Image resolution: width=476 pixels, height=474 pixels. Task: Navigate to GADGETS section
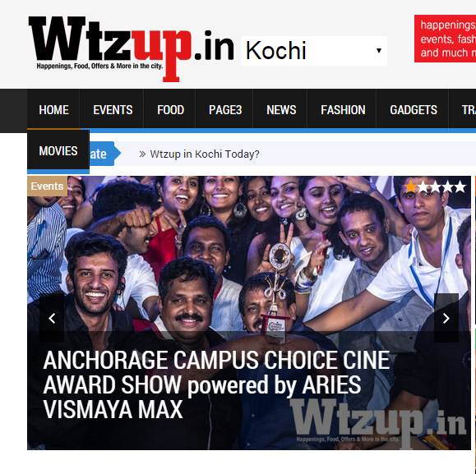coord(414,110)
